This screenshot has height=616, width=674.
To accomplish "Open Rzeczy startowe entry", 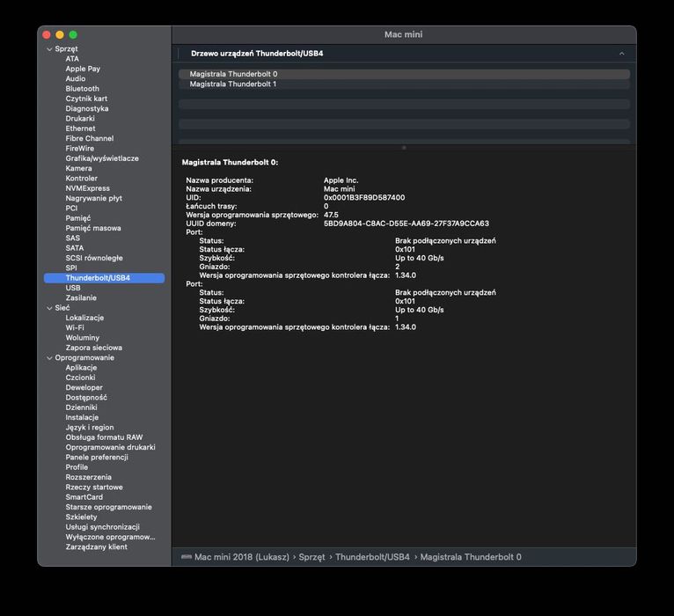I will pos(94,487).
